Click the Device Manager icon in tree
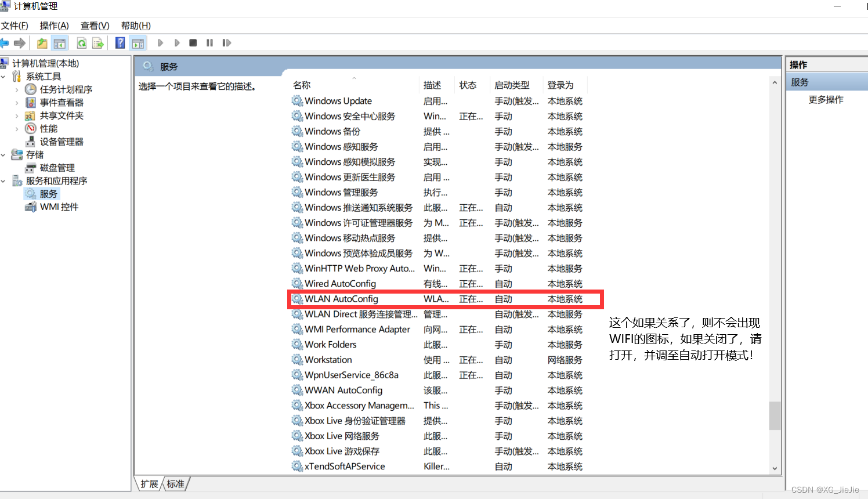 (30, 142)
